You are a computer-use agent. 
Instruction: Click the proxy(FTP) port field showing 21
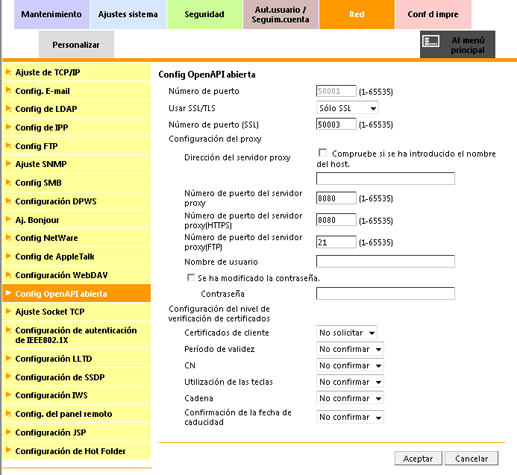pos(336,242)
